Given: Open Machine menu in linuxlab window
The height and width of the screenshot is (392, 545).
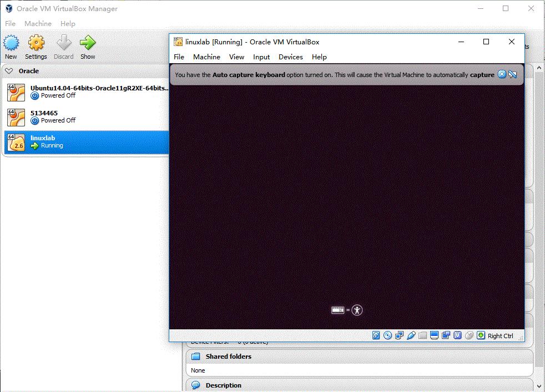Looking at the screenshot, I should [x=207, y=57].
